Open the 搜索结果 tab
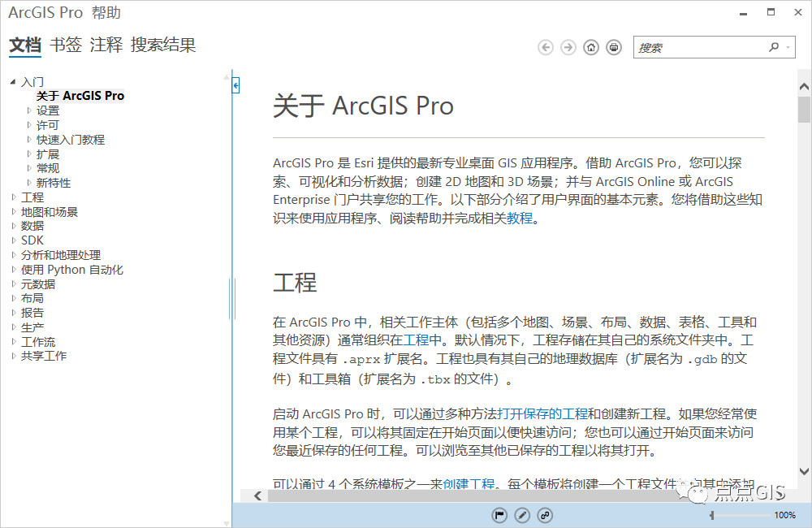 [162, 45]
